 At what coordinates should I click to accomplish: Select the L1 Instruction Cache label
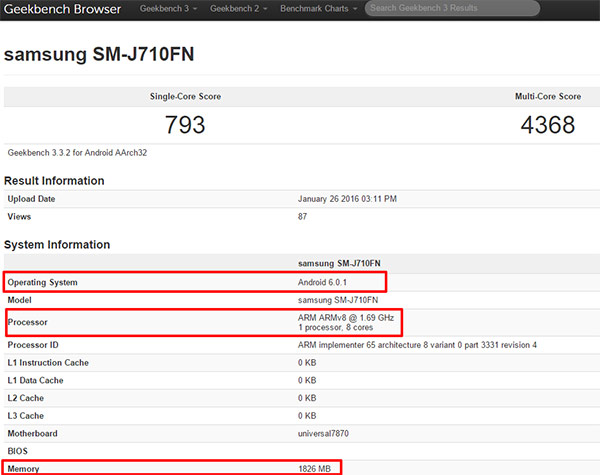click(x=48, y=362)
